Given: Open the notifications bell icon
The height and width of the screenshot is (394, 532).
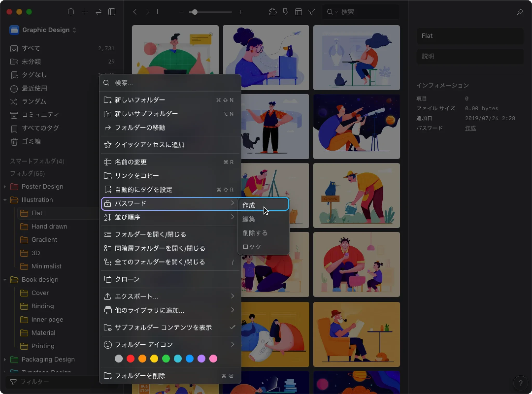Looking at the screenshot, I should click(71, 12).
